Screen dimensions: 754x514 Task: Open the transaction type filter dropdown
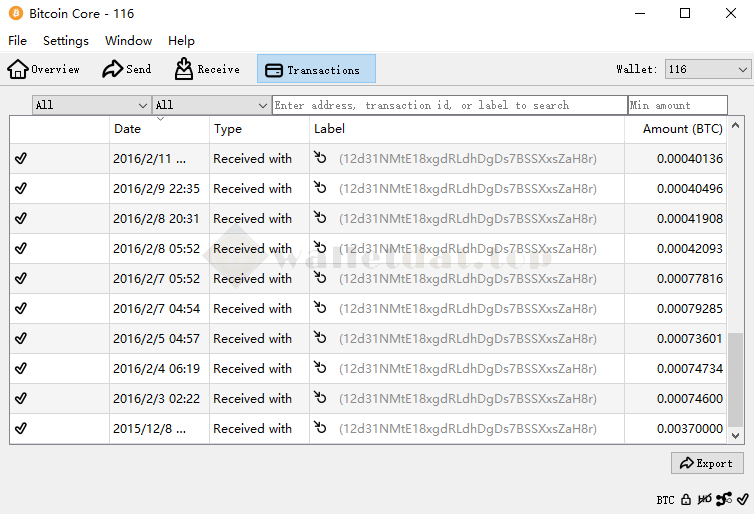pyautogui.click(x=211, y=105)
